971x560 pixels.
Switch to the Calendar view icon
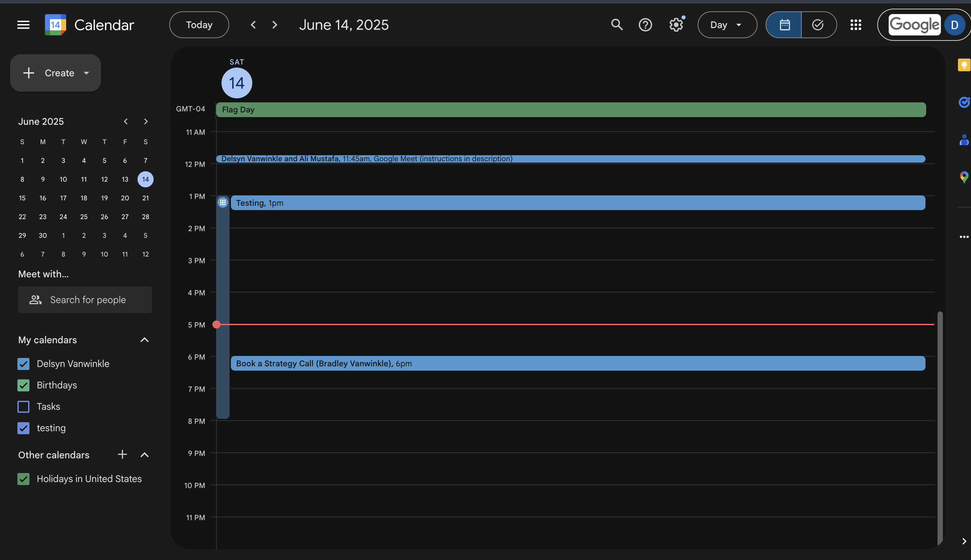pyautogui.click(x=784, y=25)
